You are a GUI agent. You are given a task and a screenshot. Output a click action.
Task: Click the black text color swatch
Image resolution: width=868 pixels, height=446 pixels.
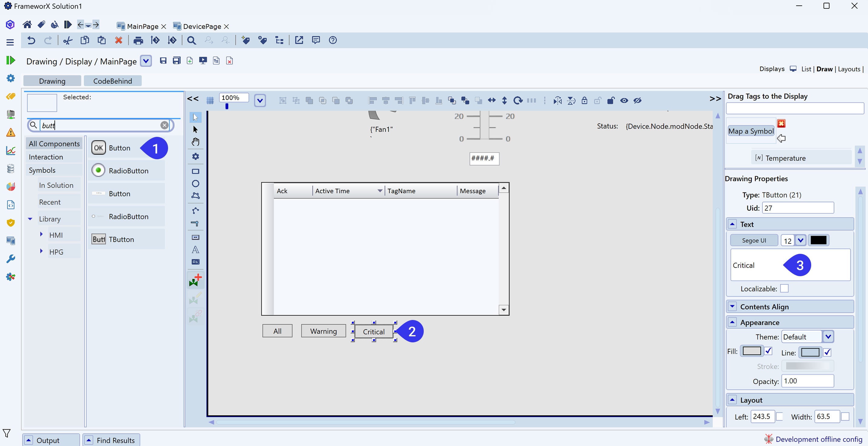click(818, 240)
